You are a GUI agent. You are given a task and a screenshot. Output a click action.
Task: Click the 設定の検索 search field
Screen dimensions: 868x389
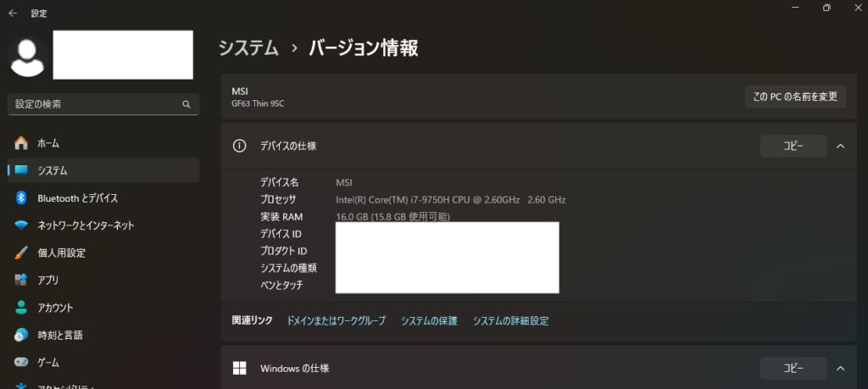coord(93,104)
